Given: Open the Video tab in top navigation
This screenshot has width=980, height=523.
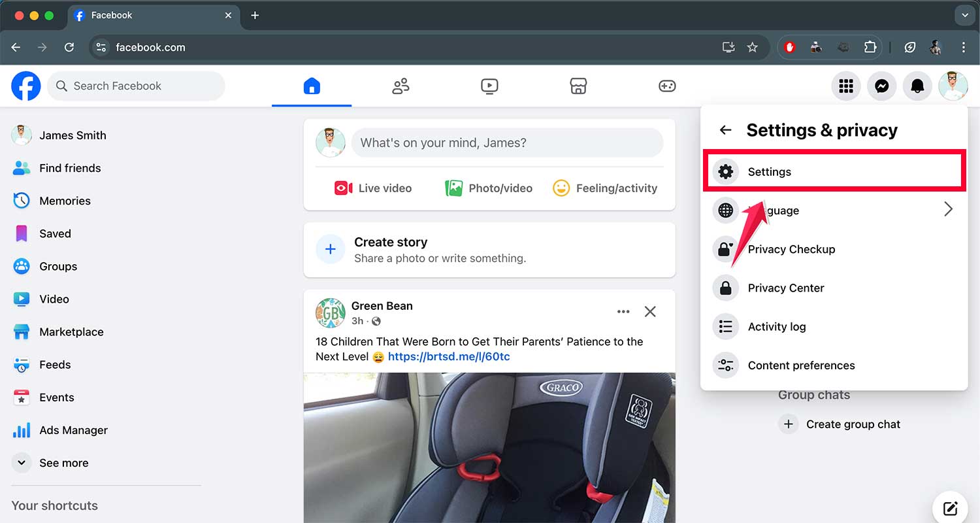Looking at the screenshot, I should pos(489,86).
